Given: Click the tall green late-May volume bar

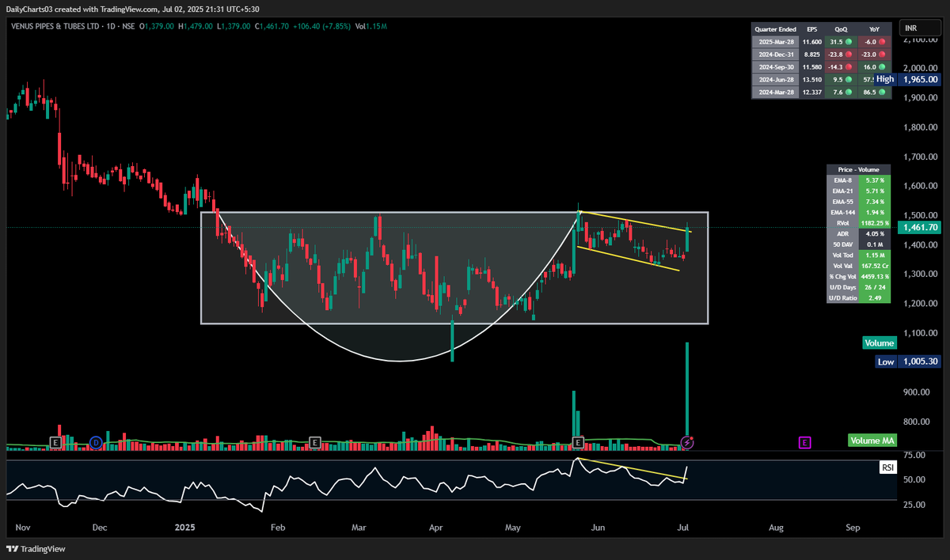Looking at the screenshot, I should pyautogui.click(x=574, y=421).
